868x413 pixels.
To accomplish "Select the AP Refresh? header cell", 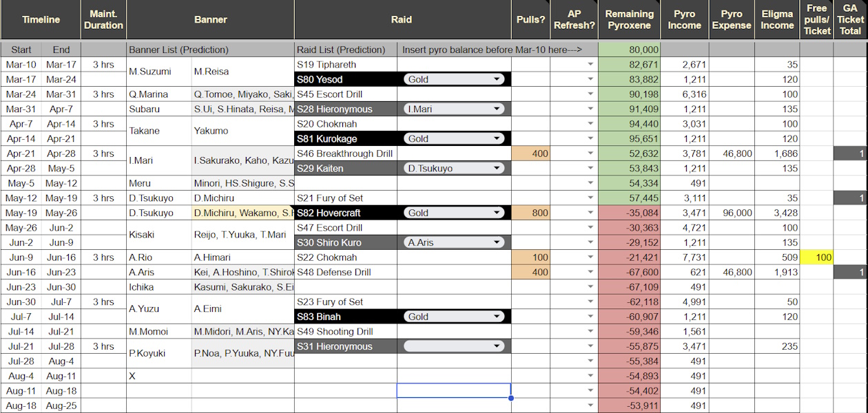I will [x=574, y=20].
